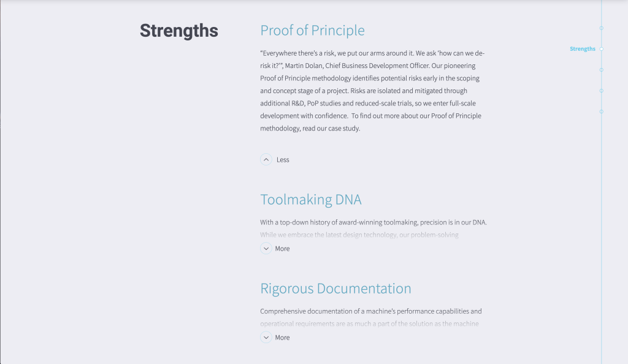
Task: Click the down-chevron icon under Toolmaking DNA
Action: click(266, 248)
